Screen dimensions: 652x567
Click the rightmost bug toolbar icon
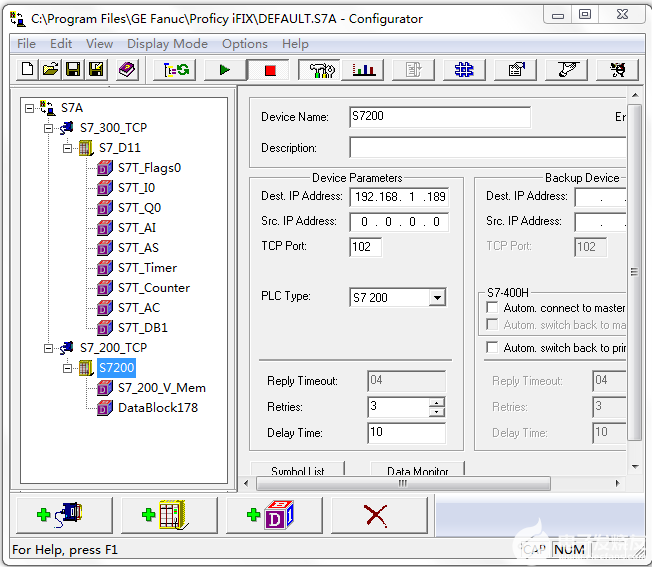click(x=617, y=69)
